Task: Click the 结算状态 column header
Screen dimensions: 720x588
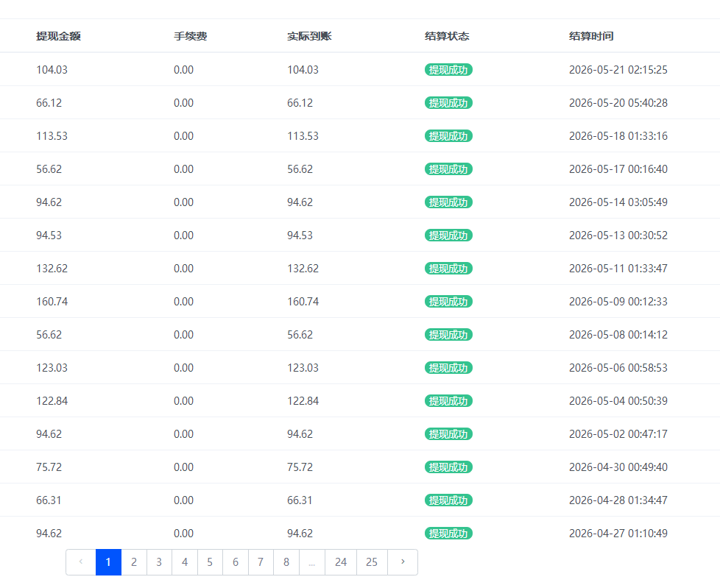Action: click(447, 36)
